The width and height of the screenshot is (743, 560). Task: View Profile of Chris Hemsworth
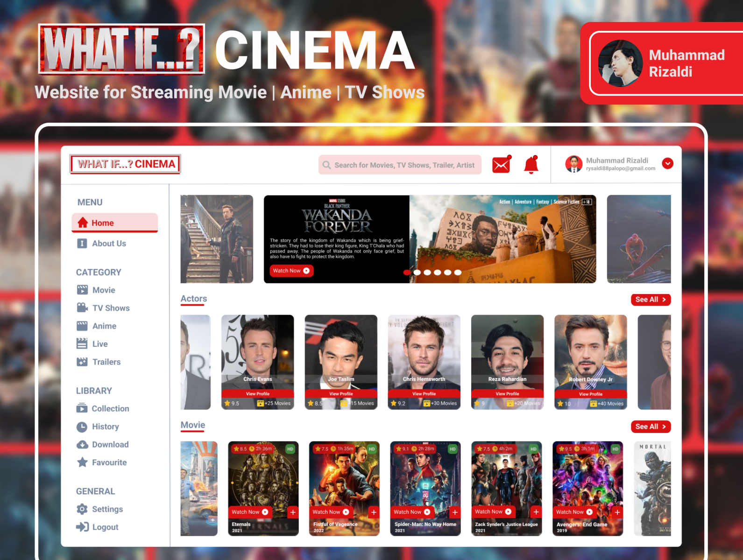[x=424, y=394]
